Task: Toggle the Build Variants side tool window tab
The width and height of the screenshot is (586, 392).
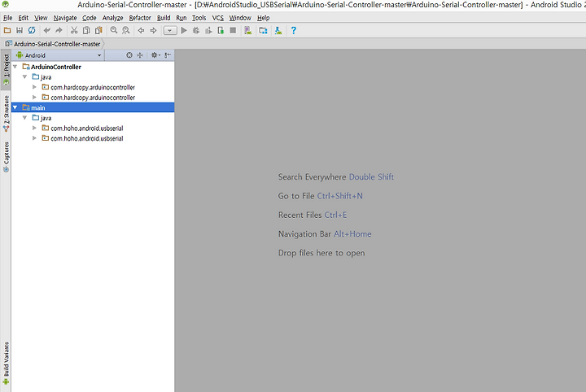Action: pos(6,364)
